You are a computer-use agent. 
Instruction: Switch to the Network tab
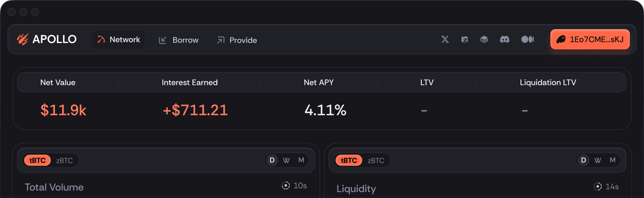click(x=119, y=40)
